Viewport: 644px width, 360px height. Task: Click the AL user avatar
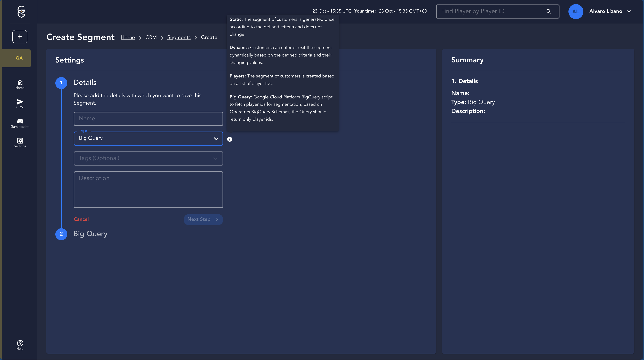coord(576,12)
